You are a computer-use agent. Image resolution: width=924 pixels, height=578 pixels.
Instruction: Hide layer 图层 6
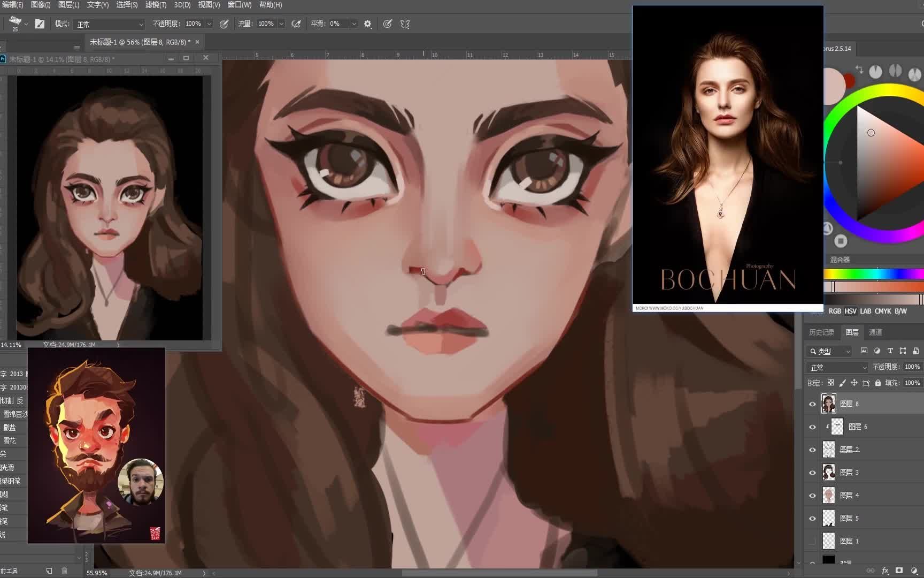[813, 427]
